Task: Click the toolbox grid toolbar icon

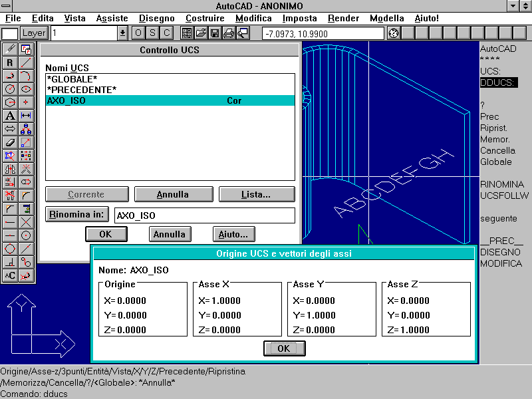Action: [187, 33]
